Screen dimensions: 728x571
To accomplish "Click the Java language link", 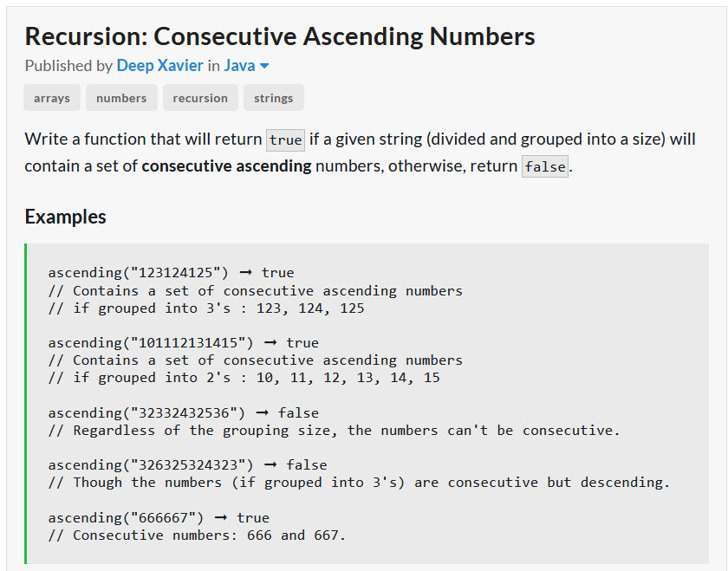I will point(239,66).
